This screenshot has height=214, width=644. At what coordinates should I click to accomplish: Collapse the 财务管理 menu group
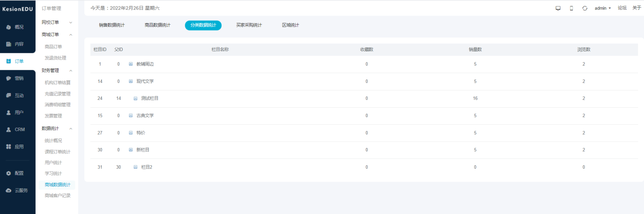[x=71, y=71]
